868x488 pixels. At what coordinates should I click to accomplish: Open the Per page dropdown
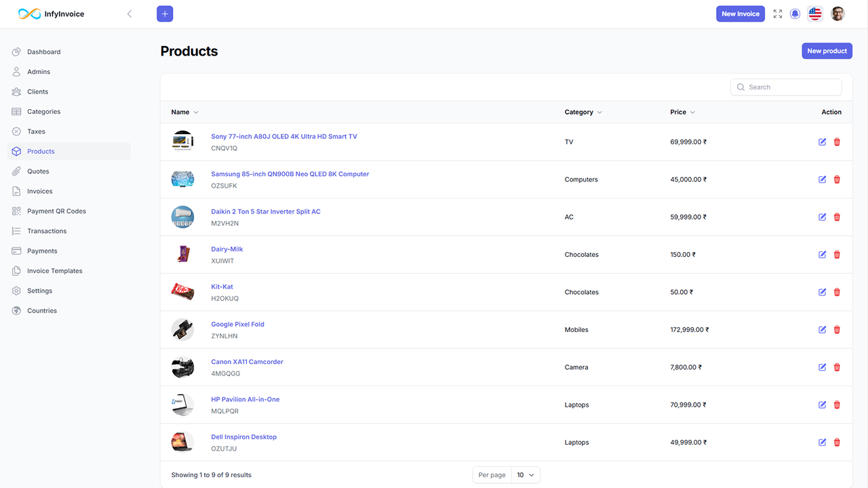tap(526, 475)
